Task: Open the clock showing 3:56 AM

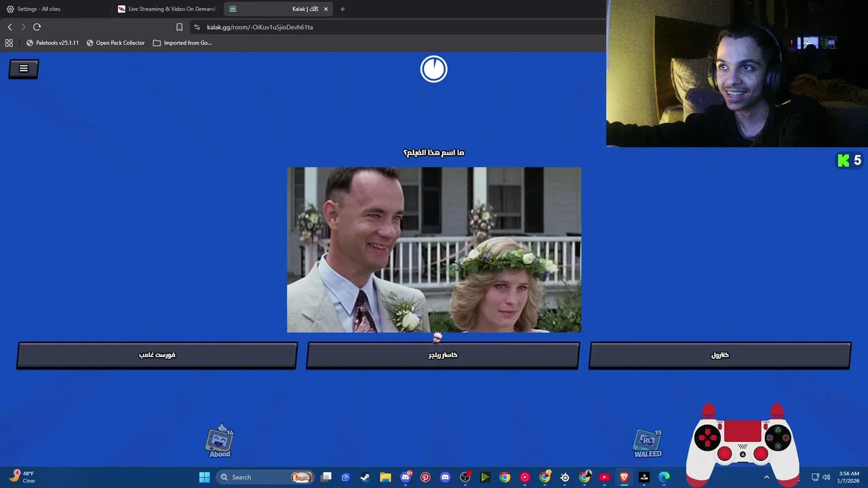Action: [x=848, y=477]
